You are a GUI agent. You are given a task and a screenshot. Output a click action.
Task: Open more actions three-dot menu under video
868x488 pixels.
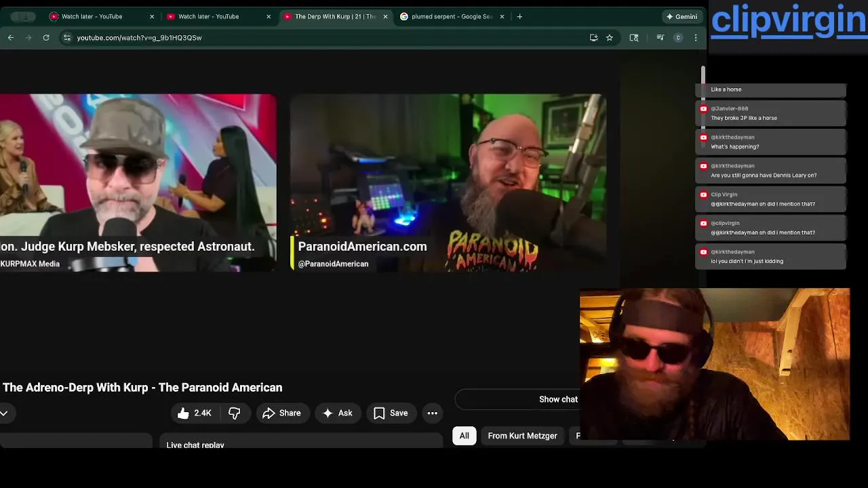433,413
